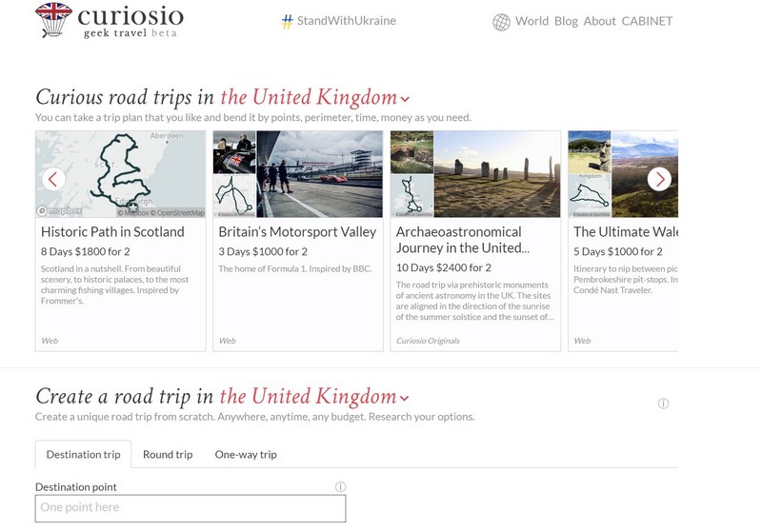The image size is (762, 532).
Task: Switch to the Round trip tab
Action: [x=168, y=454]
